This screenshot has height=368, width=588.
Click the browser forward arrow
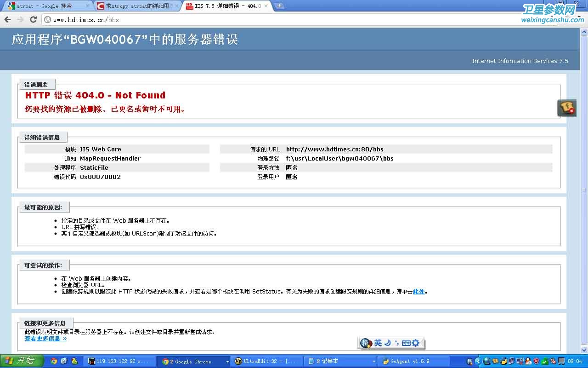click(x=20, y=19)
